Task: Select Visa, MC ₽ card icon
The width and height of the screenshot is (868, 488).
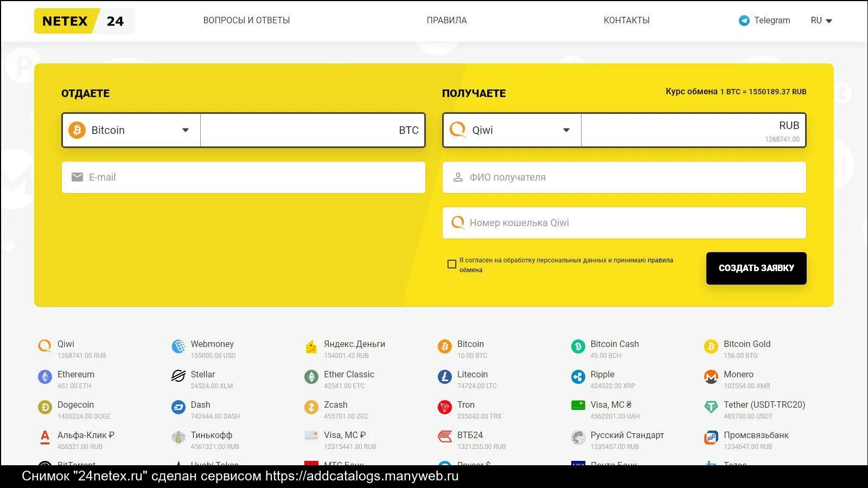Action: point(311,435)
